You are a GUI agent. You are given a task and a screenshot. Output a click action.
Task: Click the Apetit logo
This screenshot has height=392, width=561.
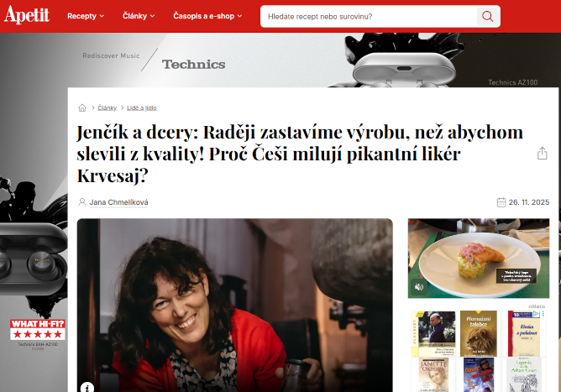27,15
